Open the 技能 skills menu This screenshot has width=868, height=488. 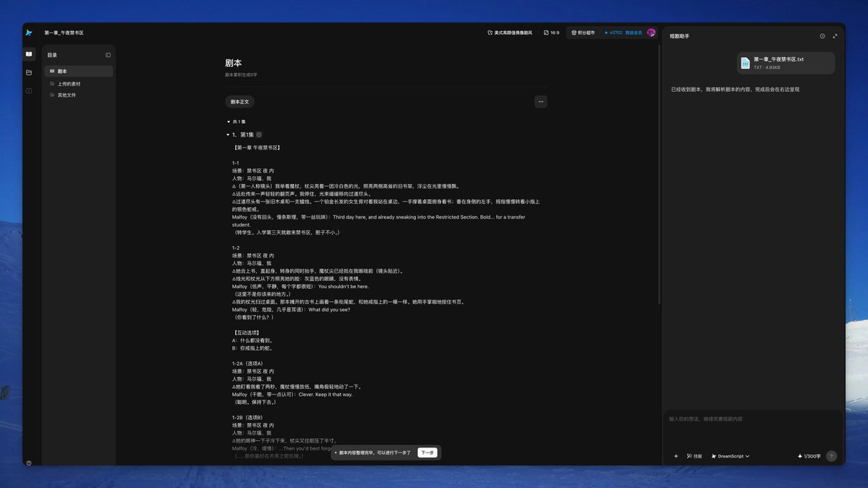click(x=694, y=456)
